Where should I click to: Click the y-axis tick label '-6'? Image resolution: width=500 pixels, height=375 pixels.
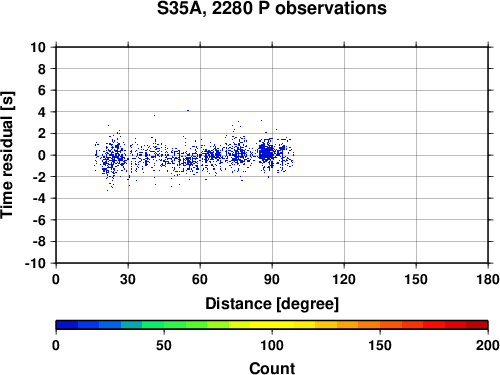pos(39,220)
